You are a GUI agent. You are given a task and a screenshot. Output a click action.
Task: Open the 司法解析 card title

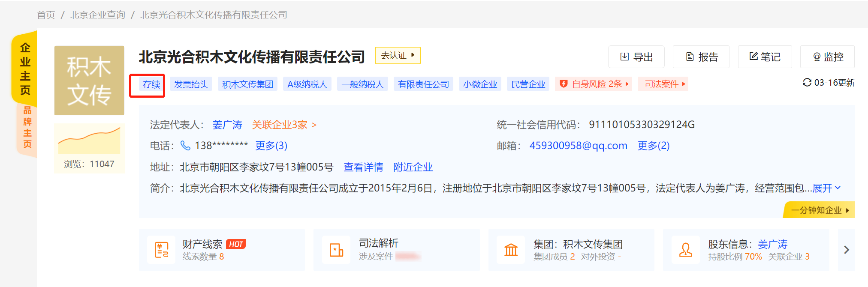379,243
